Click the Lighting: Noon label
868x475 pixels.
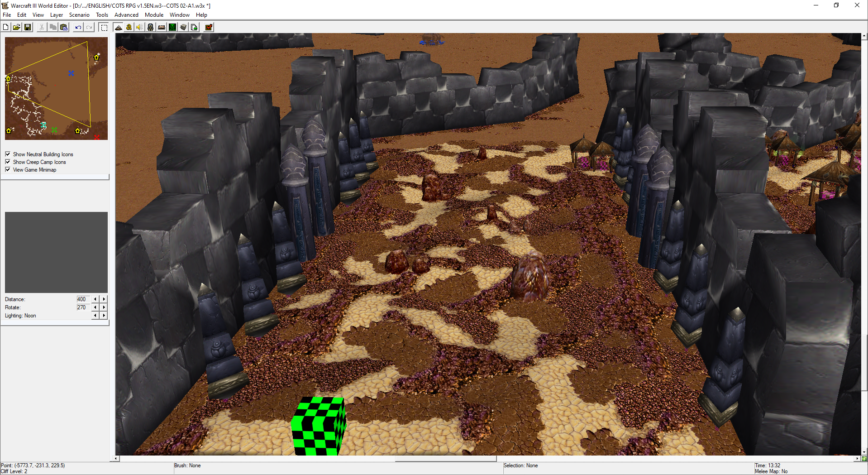coord(20,316)
